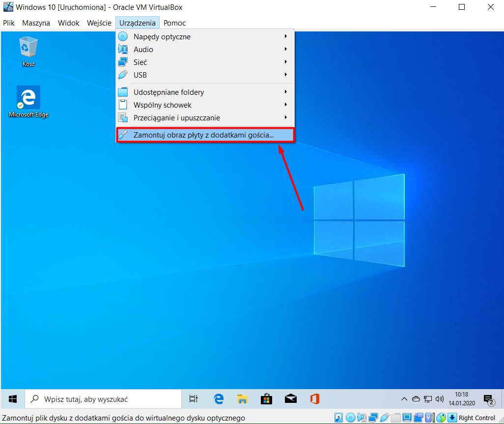This screenshot has height=424, width=504.
Task: Click the Right Control host key label
Action: (477, 418)
